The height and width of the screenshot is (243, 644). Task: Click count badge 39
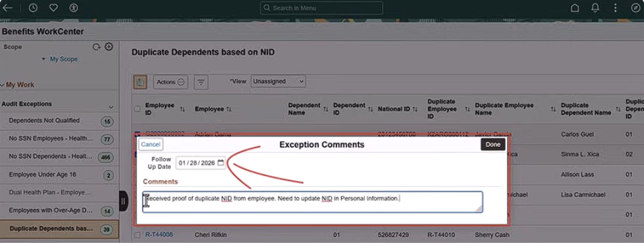tap(107, 230)
